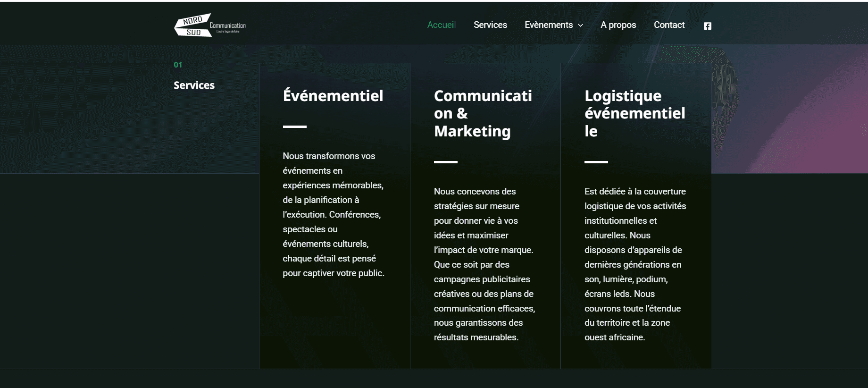Click the text 'Nous concevons des stratégies'
This screenshot has height=388, width=868.
tap(476, 199)
